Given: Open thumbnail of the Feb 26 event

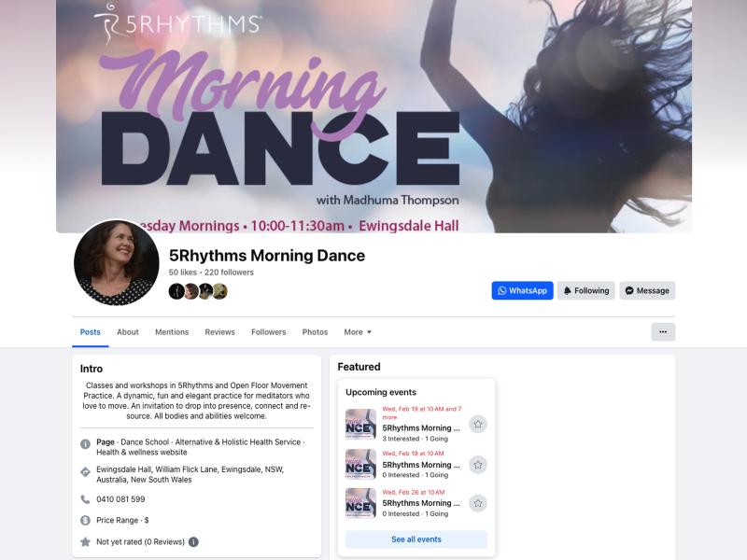Looking at the screenshot, I should click(x=360, y=503).
